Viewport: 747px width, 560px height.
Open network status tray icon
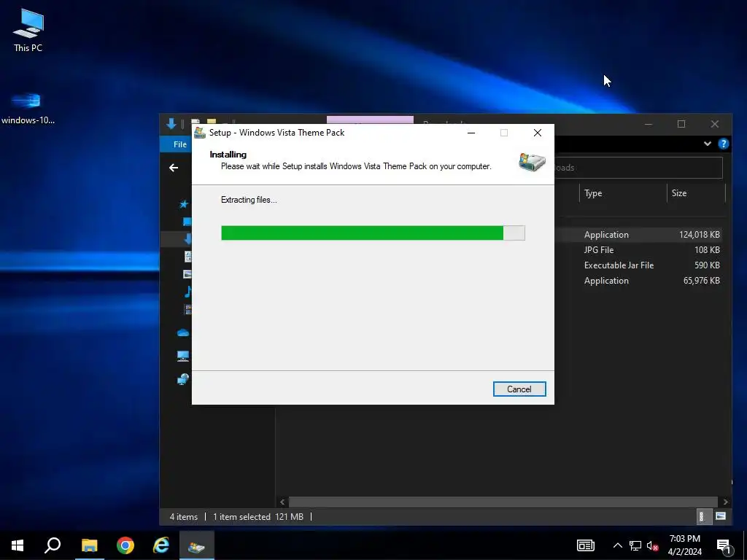tap(635, 545)
